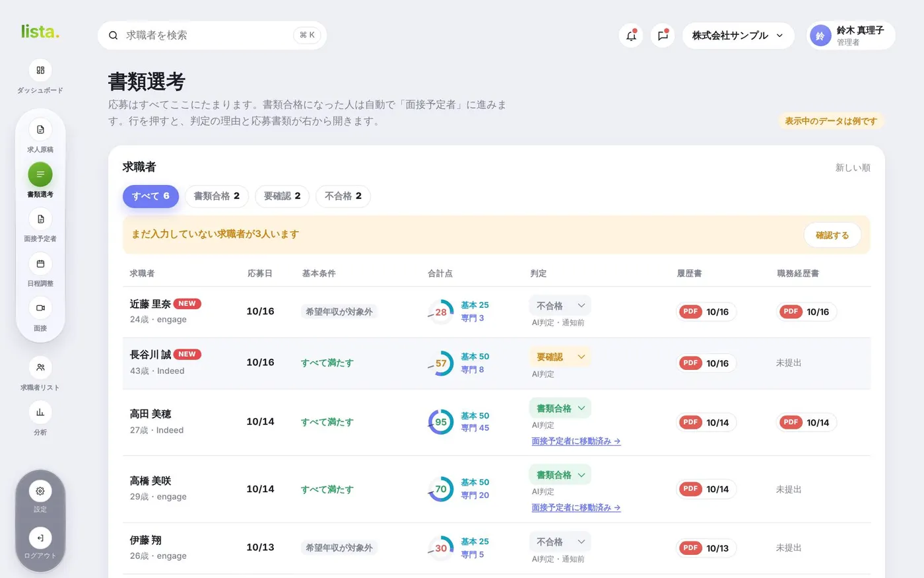Open 近藤 里奈's 履歴書 PDF 10/16
The image size is (924, 578).
[x=706, y=312]
